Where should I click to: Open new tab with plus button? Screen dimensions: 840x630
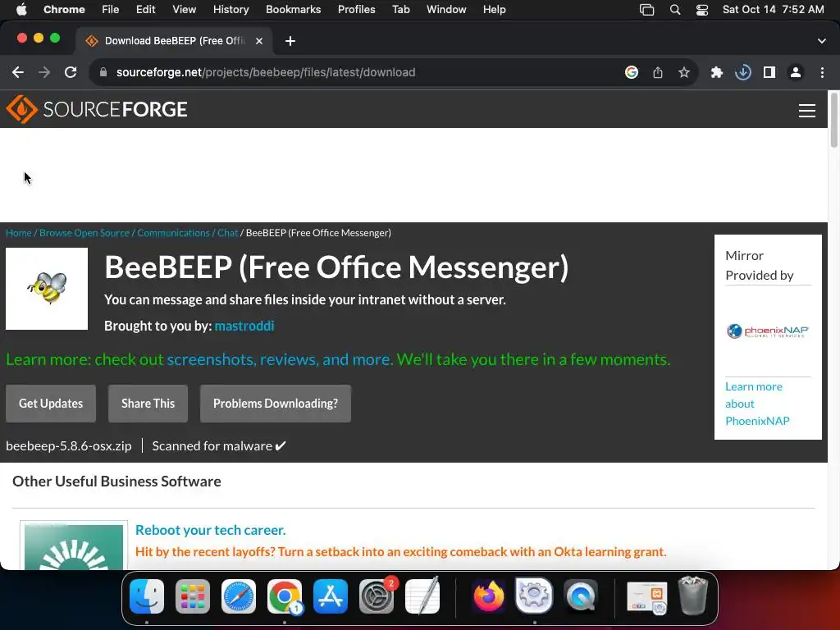tap(290, 41)
